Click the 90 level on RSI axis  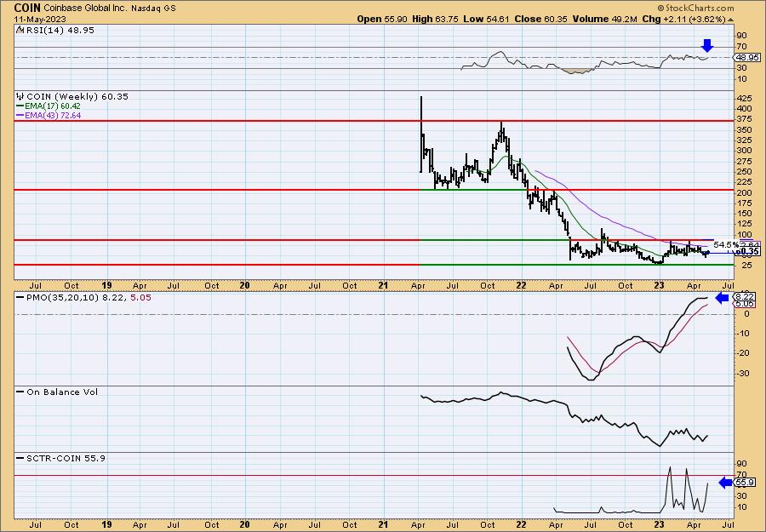click(x=741, y=36)
